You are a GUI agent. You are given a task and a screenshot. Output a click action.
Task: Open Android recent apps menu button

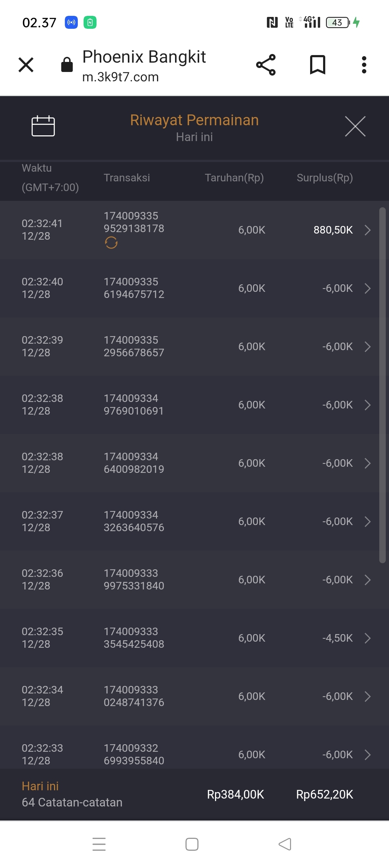coord(99,844)
